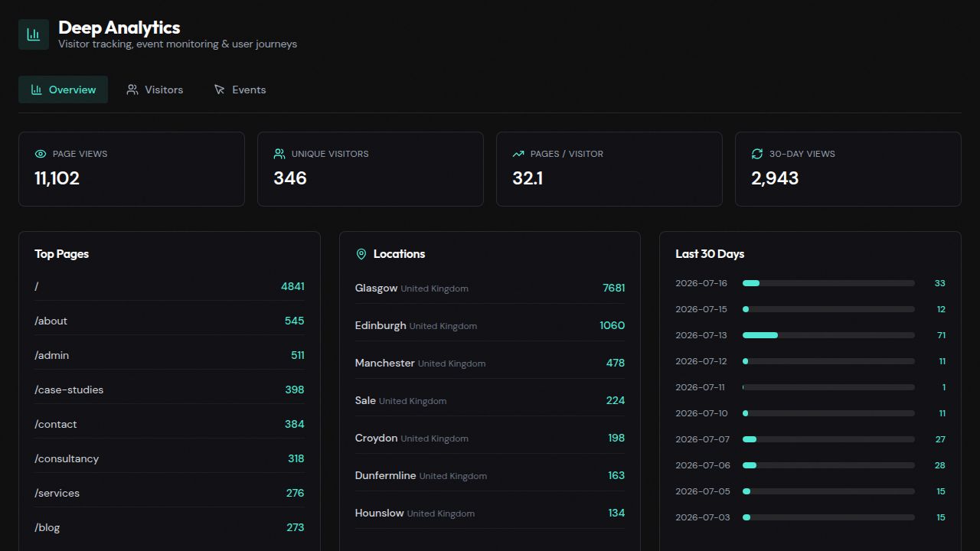Click the 2026-07-11 date label

coord(700,387)
